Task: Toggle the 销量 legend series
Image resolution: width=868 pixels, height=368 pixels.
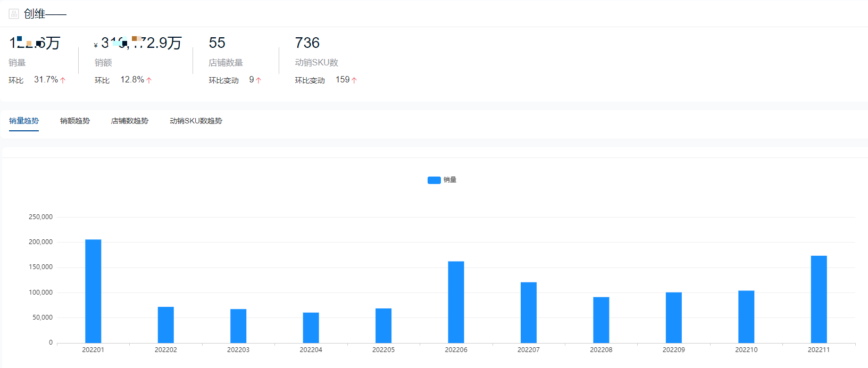Action: pyautogui.click(x=442, y=180)
